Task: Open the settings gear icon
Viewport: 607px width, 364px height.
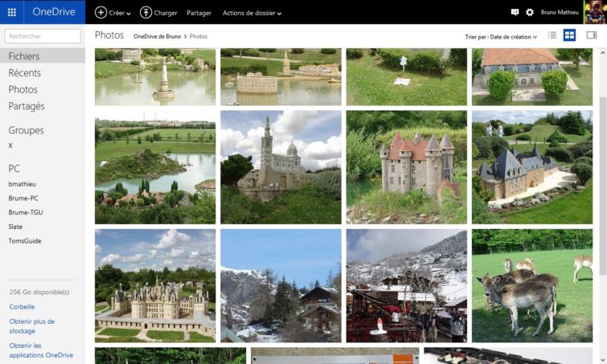Action: pyautogui.click(x=529, y=13)
